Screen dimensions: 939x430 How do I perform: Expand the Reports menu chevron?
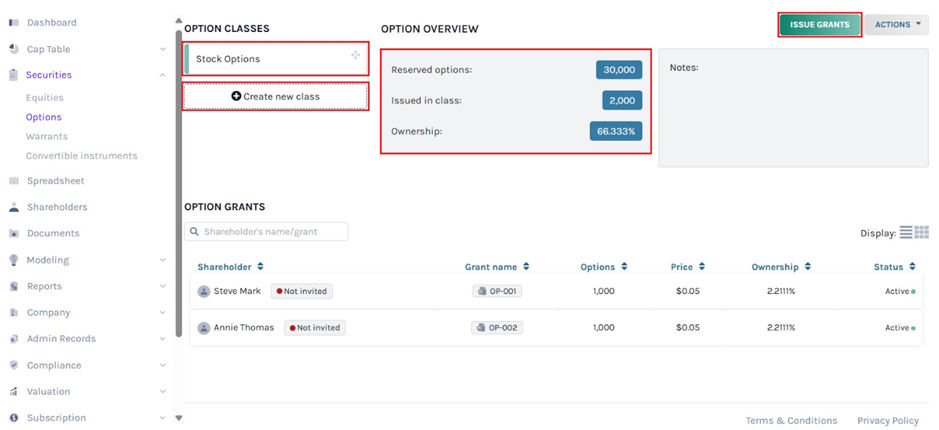click(163, 287)
